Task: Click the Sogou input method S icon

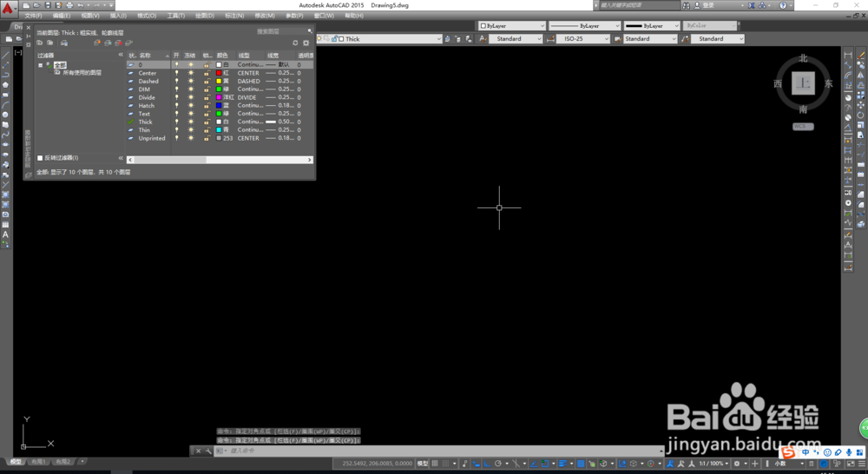Action: (x=788, y=453)
